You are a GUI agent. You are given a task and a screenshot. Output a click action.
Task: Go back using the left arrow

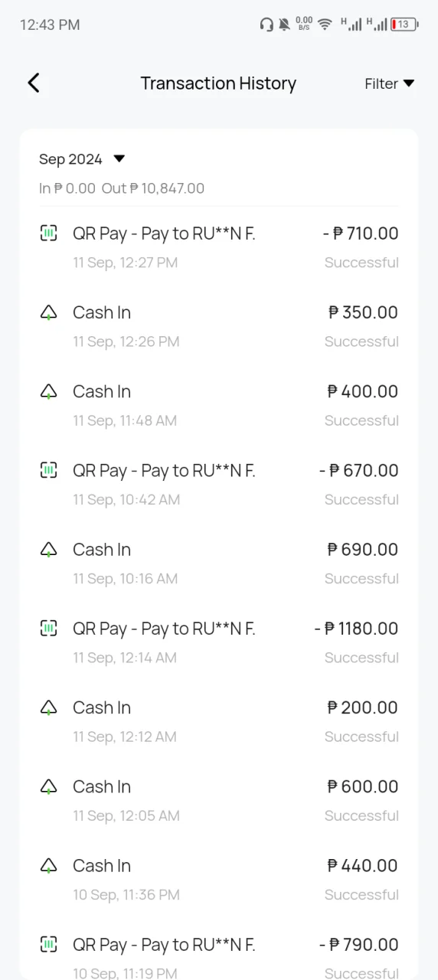pos(33,83)
